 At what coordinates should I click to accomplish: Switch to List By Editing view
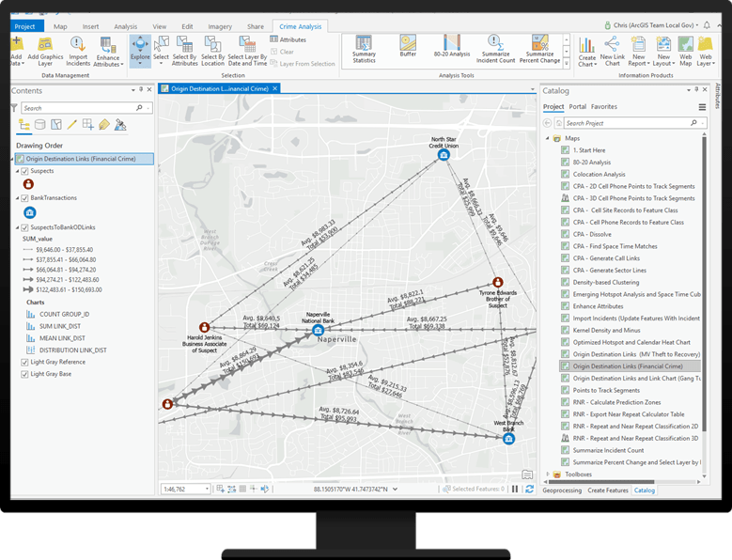(x=72, y=125)
